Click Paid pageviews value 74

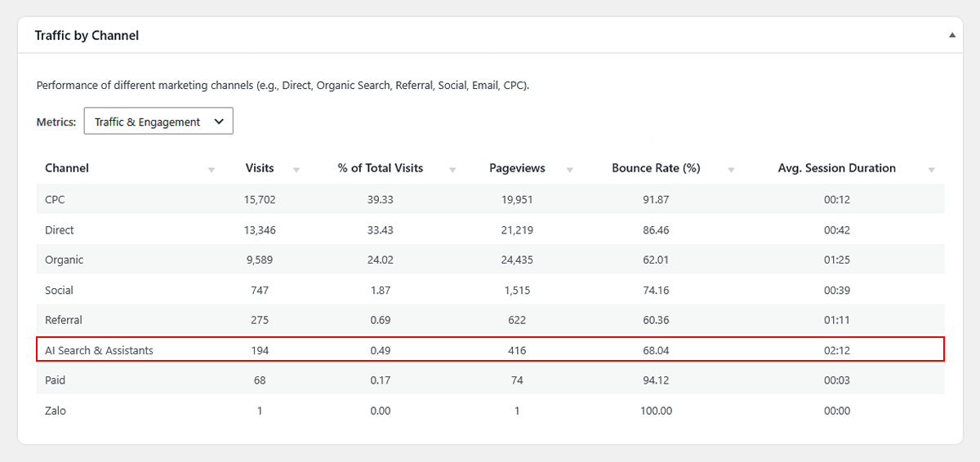tap(517, 380)
